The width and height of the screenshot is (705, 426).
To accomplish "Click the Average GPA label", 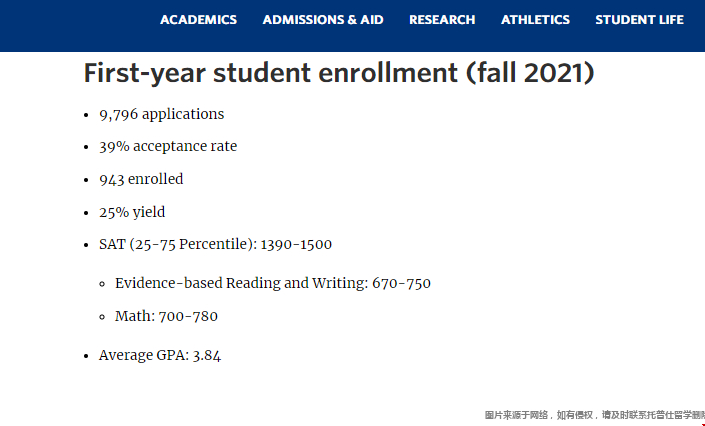I will [143, 355].
